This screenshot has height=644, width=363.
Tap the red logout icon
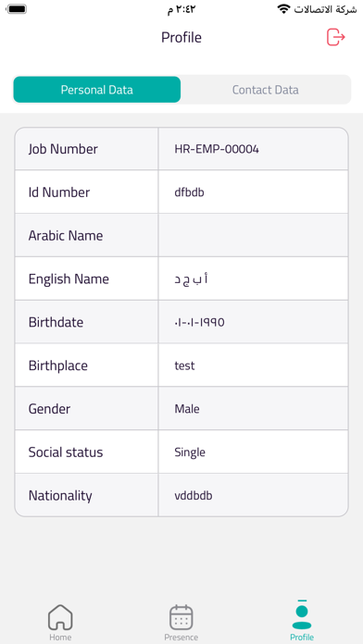pos(336,37)
